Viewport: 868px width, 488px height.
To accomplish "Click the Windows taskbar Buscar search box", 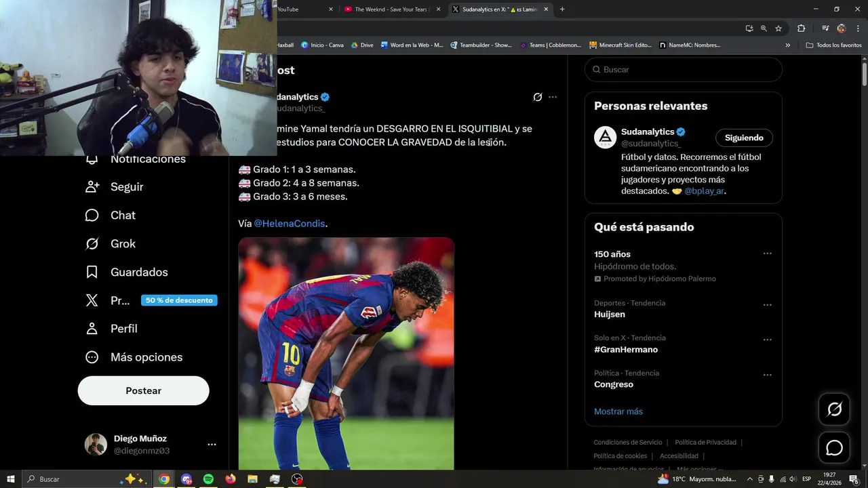I will 88,479.
